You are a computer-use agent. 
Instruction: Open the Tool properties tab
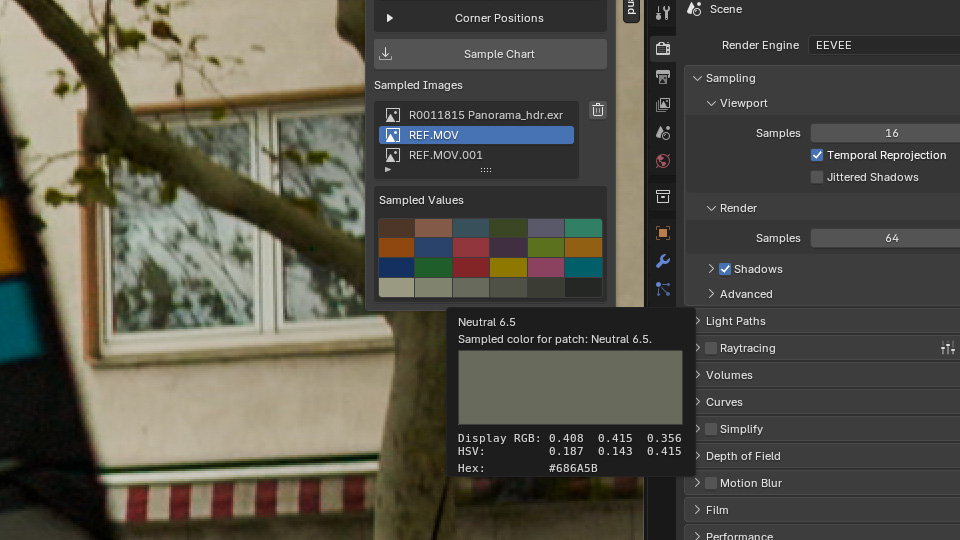662,12
